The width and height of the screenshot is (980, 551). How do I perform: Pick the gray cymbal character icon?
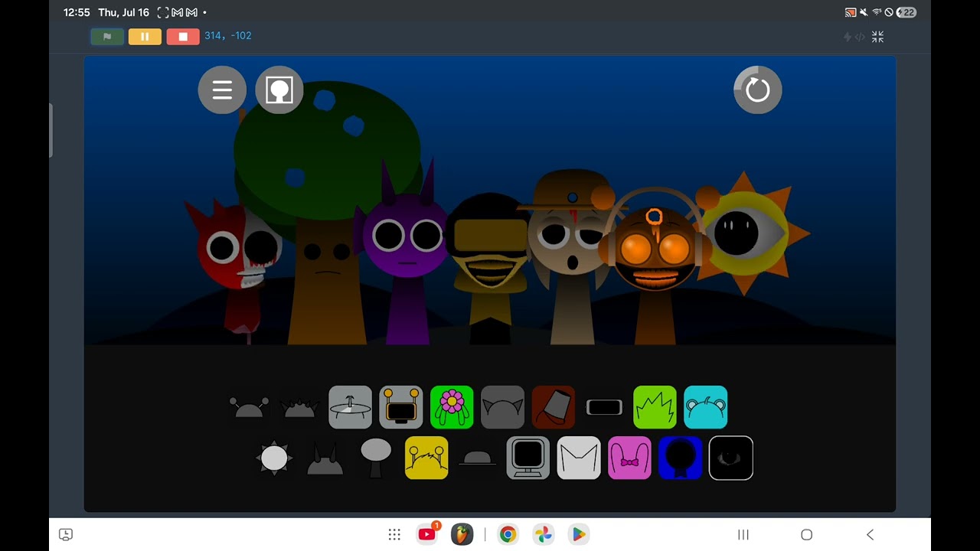click(x=350, y=407)
